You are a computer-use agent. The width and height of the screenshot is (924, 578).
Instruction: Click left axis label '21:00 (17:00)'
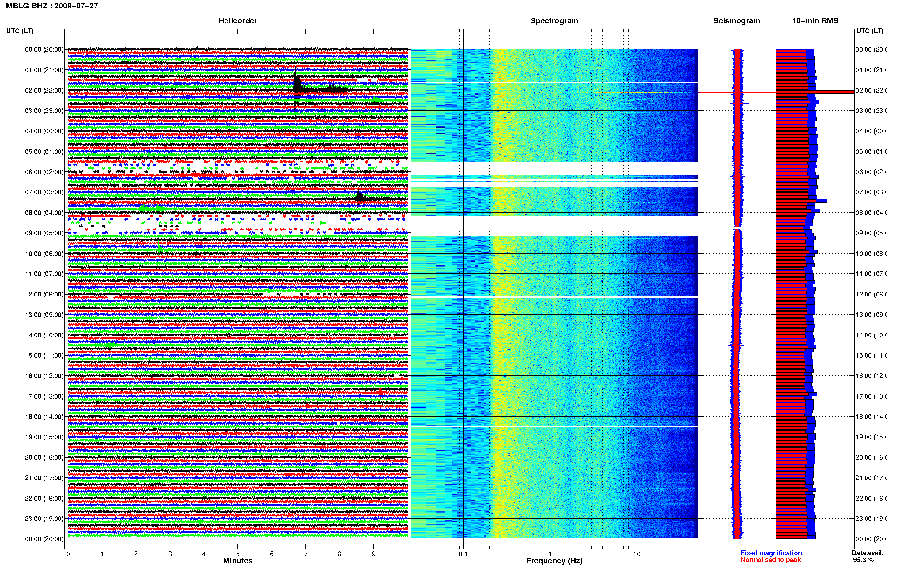[x=44, y=478]
